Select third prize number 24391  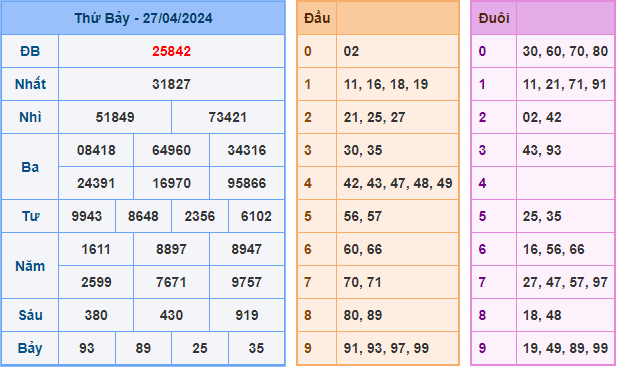tap(96, 183)
